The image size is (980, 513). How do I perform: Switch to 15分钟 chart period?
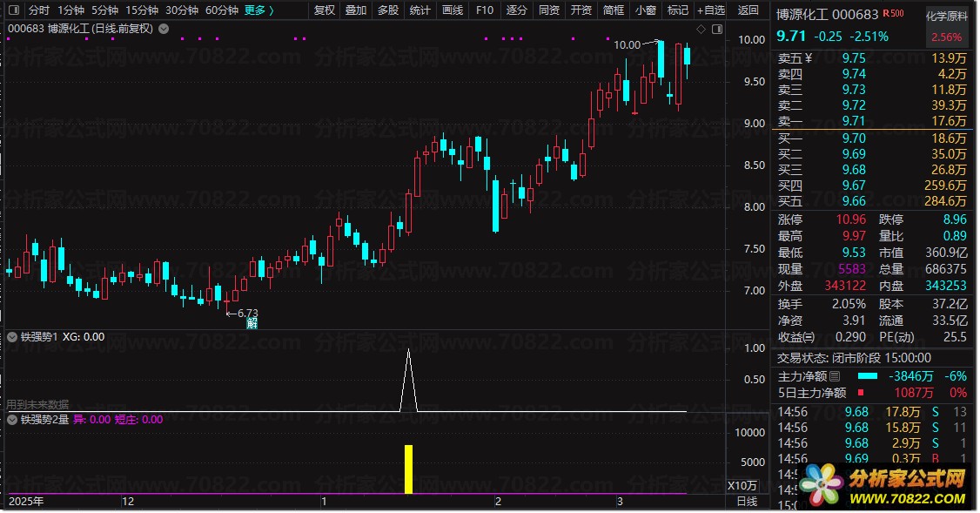(141, 10)
